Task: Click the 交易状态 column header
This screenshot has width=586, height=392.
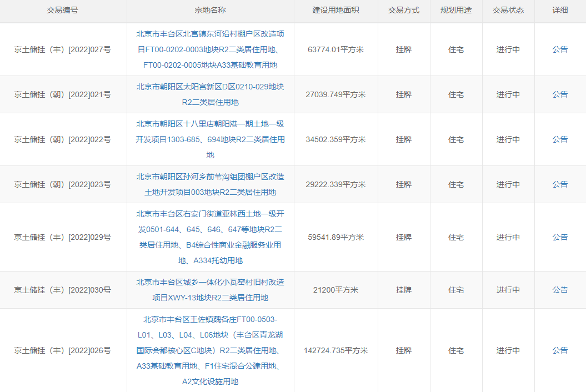Action: (508, 11)
